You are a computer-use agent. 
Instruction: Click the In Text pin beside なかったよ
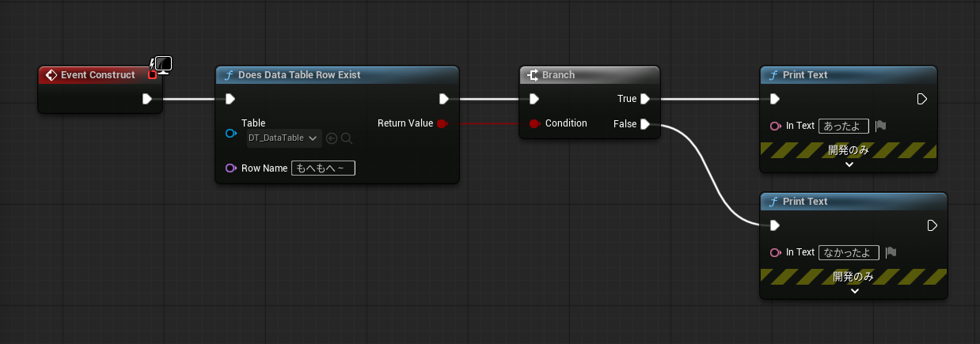point(775,252)
